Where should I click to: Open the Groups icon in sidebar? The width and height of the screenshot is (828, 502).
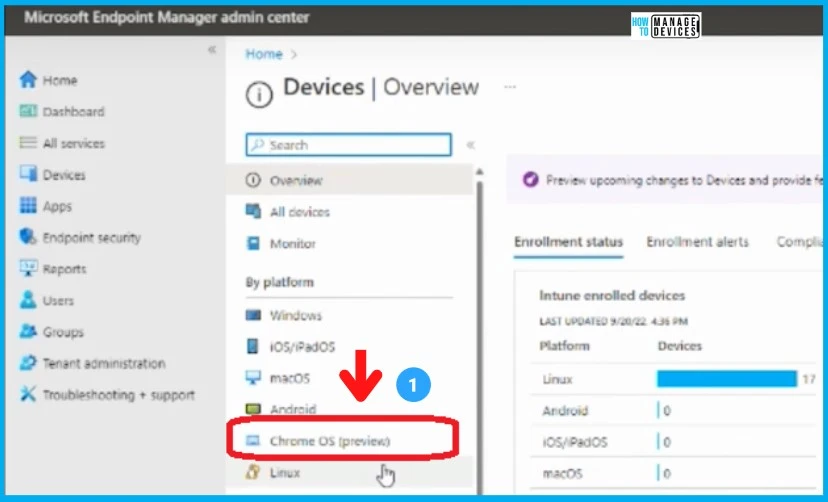point(28,331)
